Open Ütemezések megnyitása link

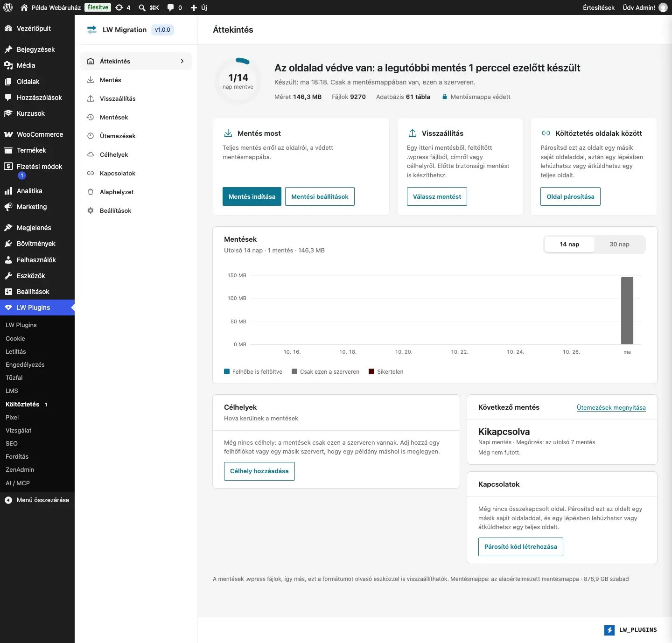coord(611,407)
